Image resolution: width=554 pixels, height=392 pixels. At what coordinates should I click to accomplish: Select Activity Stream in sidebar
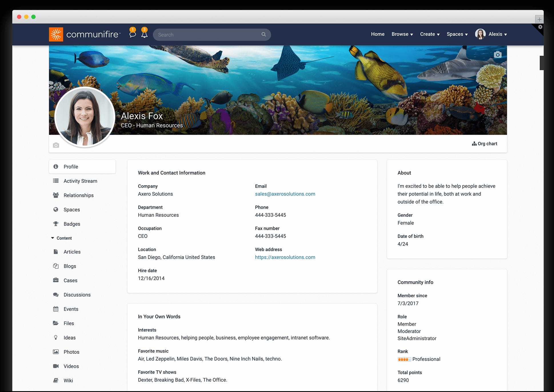80,181
